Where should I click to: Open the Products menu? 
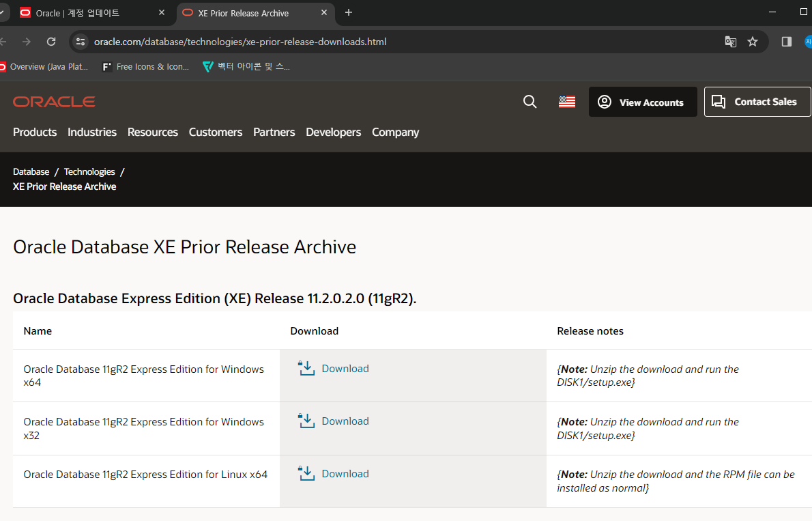[x=35, y=132]
